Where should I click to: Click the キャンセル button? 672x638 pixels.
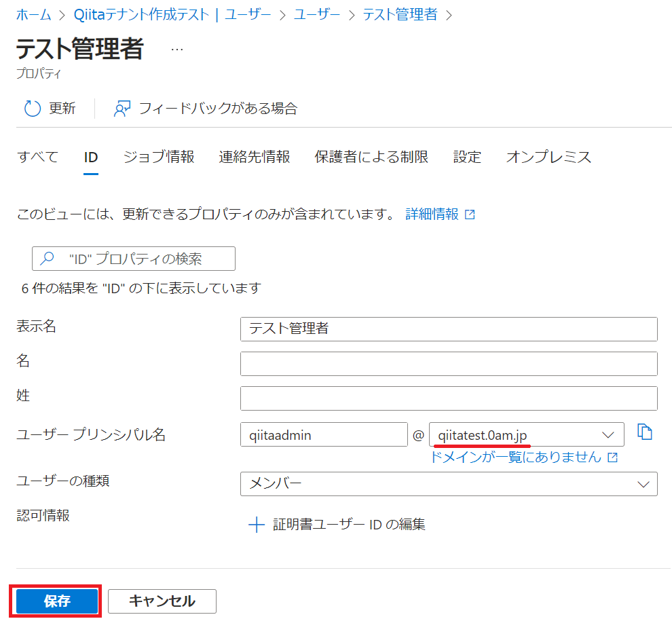[x=162, y=601]
